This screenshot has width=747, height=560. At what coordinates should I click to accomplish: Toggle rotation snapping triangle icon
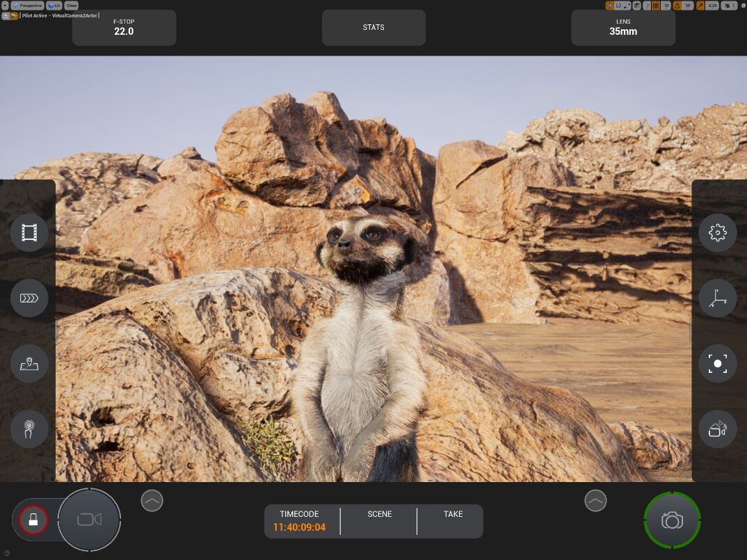pos(677,6)
